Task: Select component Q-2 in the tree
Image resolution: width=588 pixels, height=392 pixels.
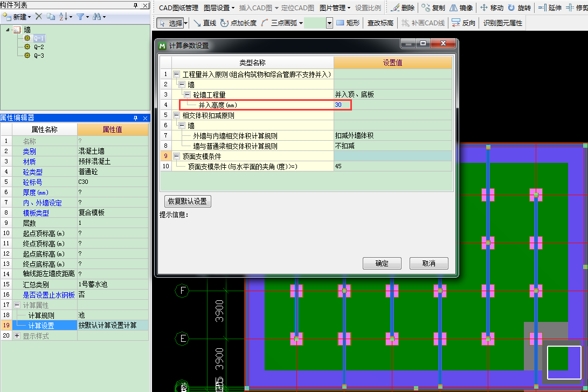Action: (39, 46)
